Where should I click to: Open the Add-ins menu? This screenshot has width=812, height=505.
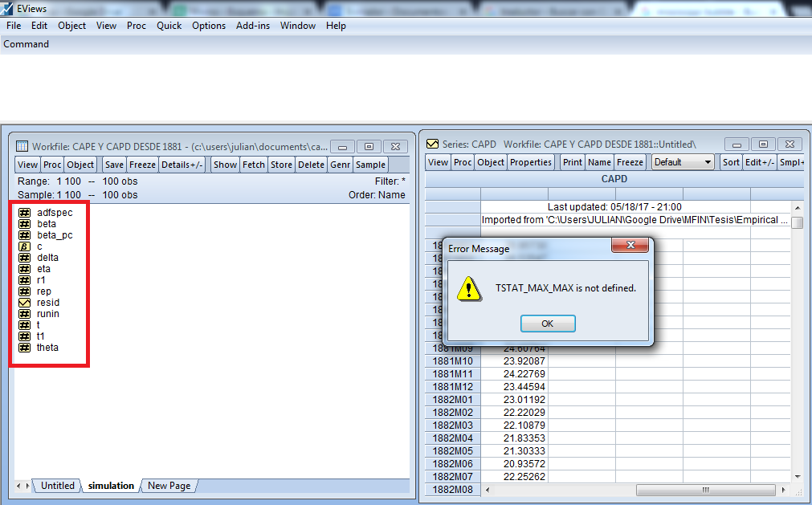click(253, 26)
